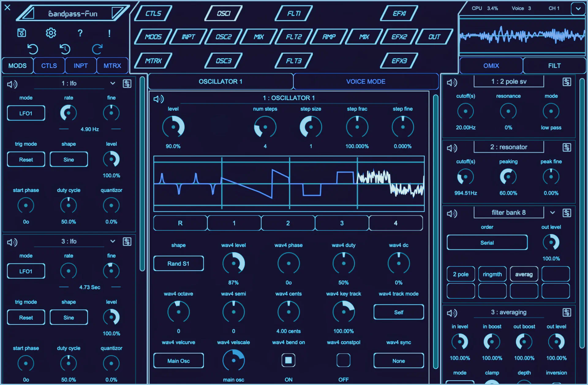Click the undo arrow icon
Screen dimensions: 588x385
(x=32, y=49)
